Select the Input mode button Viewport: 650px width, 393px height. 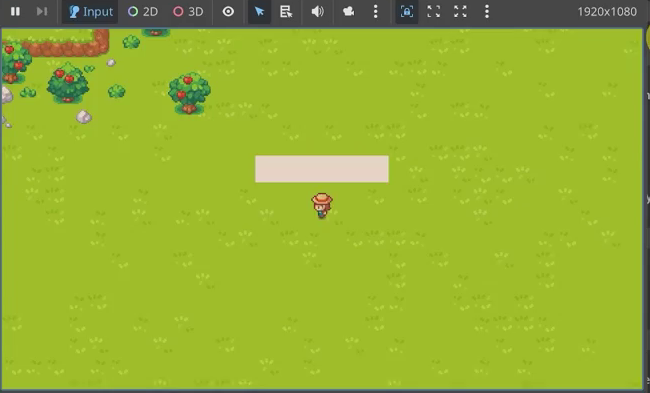pos(90,12)
